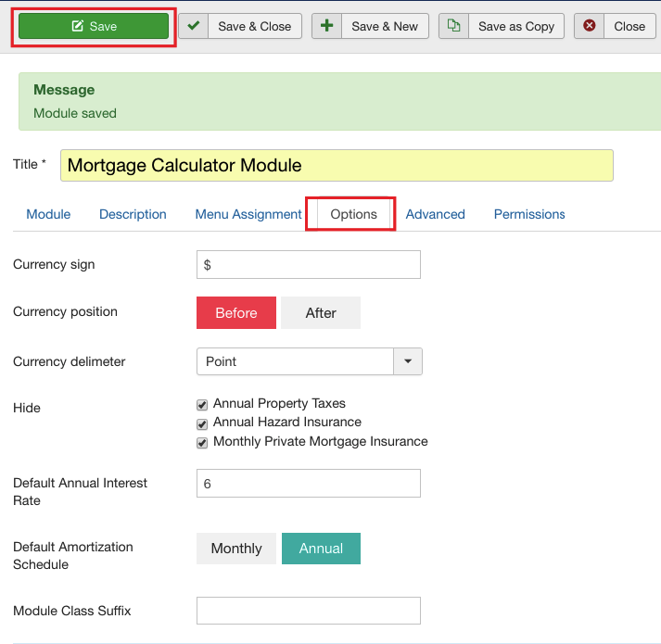Open the Permissions tab
Viewport: 661px width, 644px height.
[529, 214]
